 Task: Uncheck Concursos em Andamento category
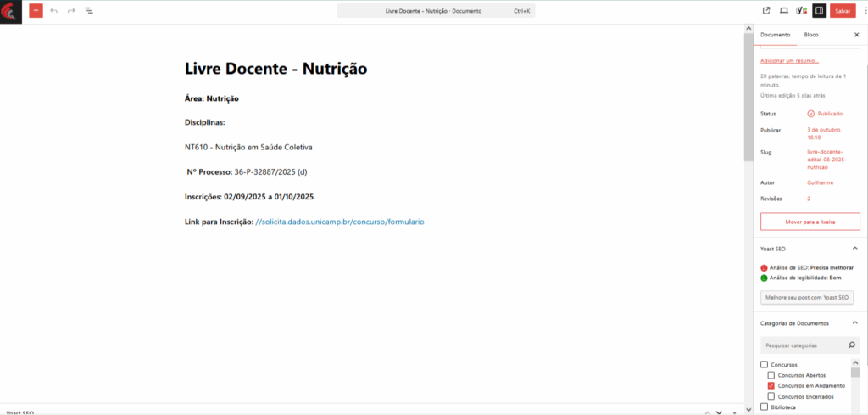coord(771,386)
